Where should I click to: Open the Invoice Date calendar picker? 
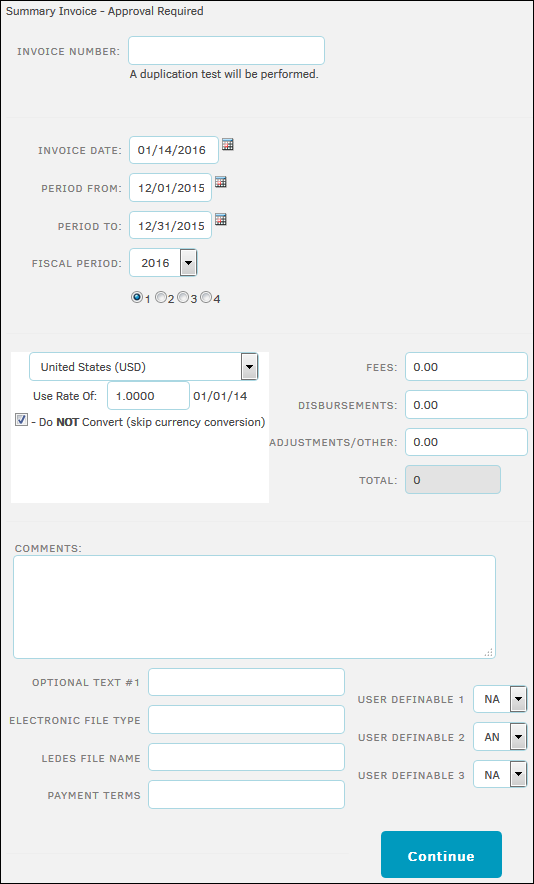[x=227, y=144]
